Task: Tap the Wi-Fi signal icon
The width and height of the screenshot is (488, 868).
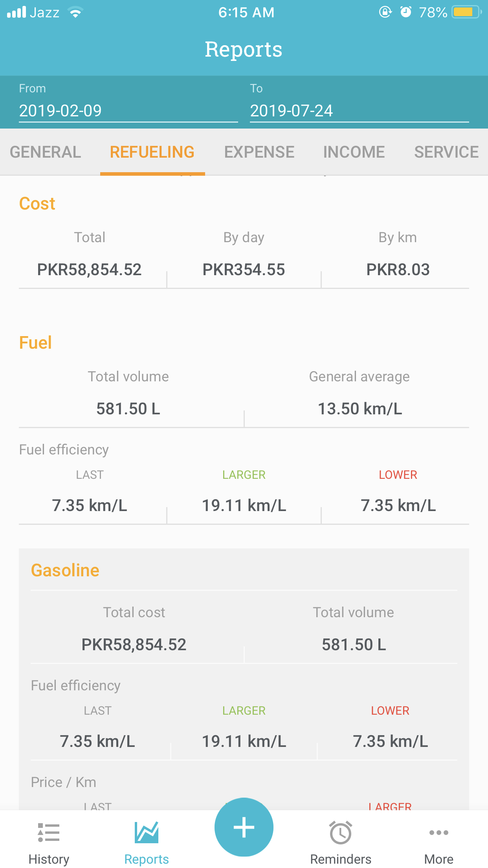Action: tap(75, 12)
